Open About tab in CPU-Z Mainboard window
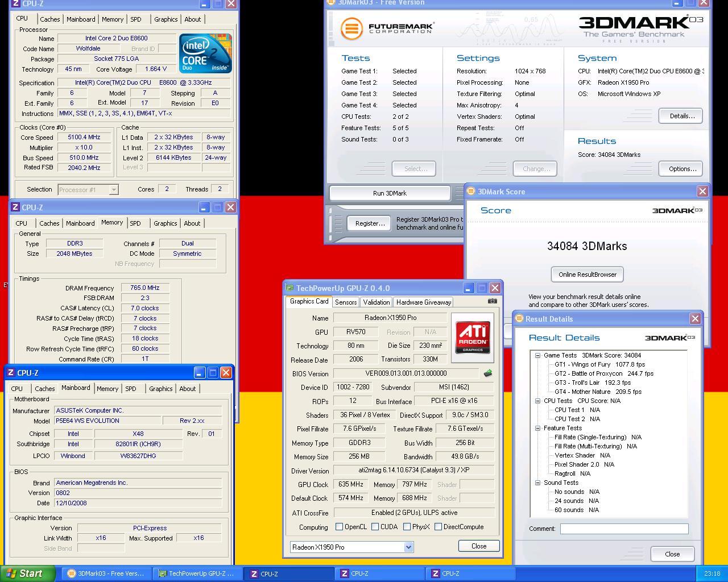The height and width of the screenshot is (582, 728). pyautogui.click(x=188, y=389)
